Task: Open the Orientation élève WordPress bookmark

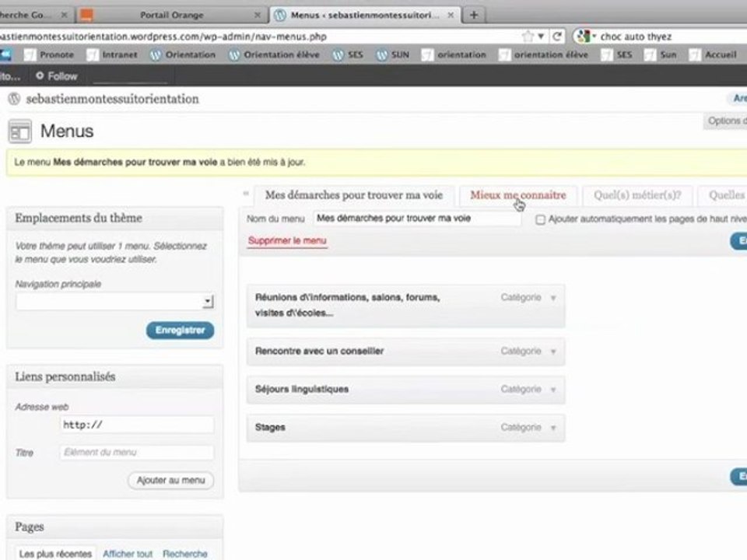Action: [x=274, y=54]
